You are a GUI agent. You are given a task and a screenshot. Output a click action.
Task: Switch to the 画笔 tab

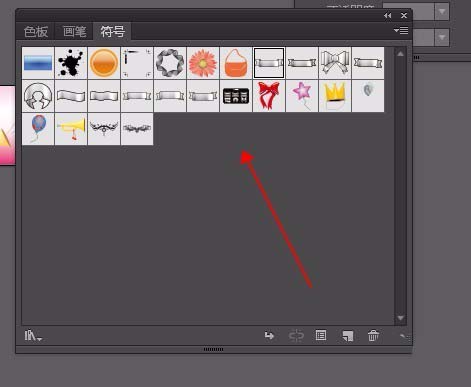[x=74, y=32]
